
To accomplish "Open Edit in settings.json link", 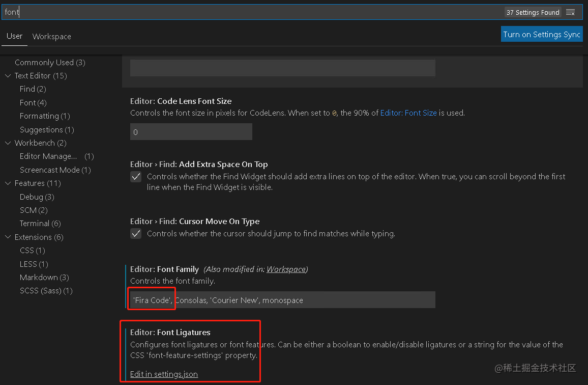I will point(163,374).
